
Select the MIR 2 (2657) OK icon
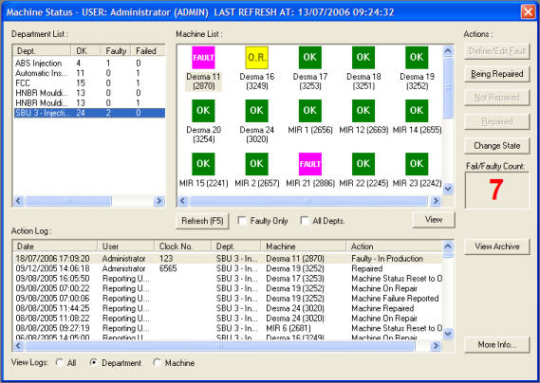click(257, 164)
